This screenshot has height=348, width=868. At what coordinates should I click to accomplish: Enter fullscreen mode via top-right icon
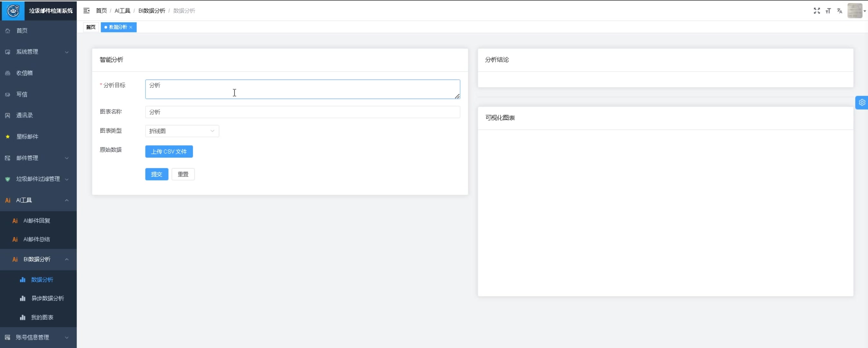(816, 11)
